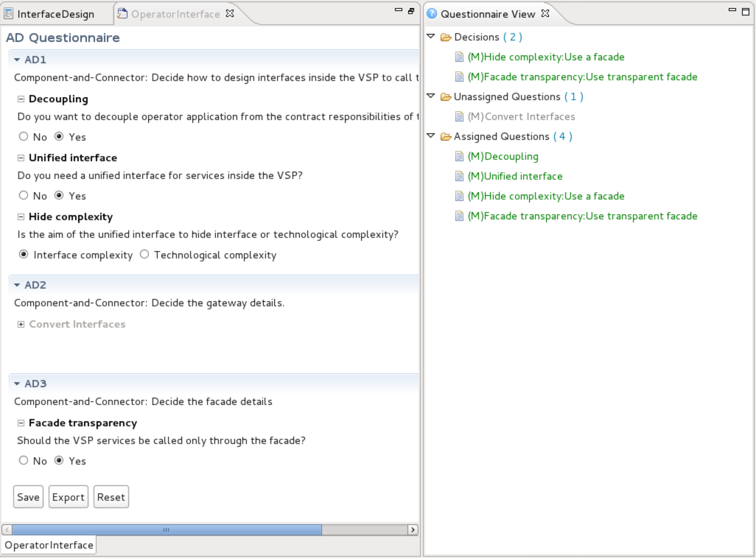This screenshot has height=558, width=756.
Task: Choose Technological complexity option
Action: 144,254
